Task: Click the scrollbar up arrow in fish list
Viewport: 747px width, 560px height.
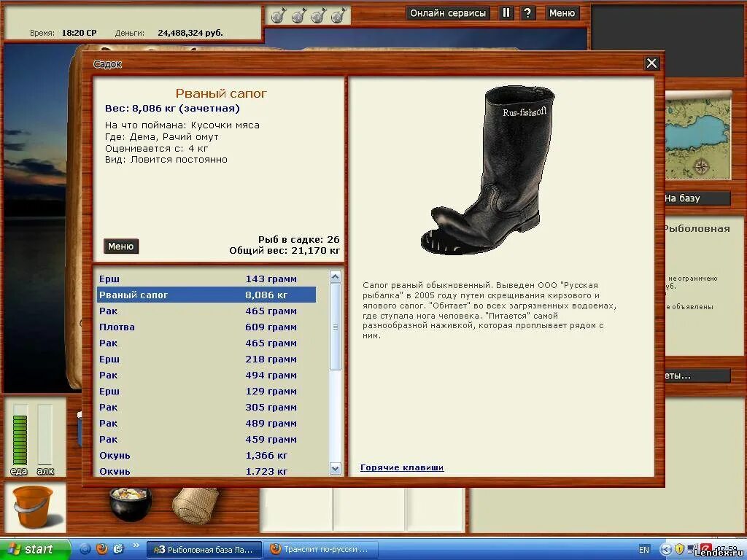Action: point(335,276)
